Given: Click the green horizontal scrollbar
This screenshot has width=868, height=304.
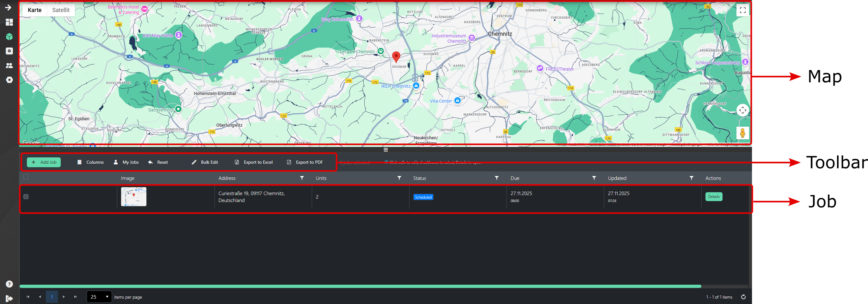Looking at the screenshot, I should tap(360, 286).
